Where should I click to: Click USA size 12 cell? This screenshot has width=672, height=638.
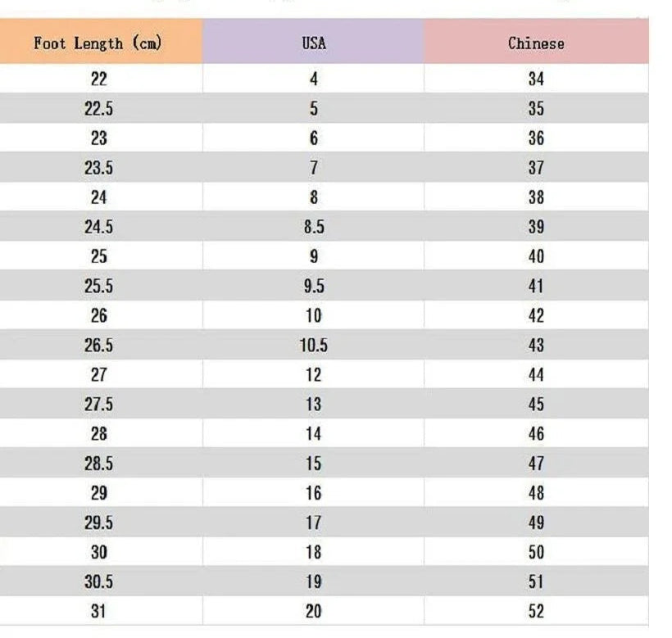[313, 375]
